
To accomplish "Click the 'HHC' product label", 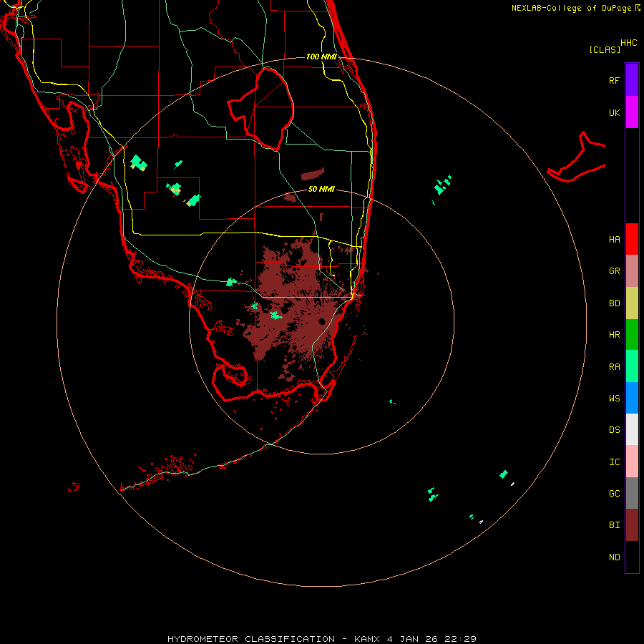I will coord(629,43).
